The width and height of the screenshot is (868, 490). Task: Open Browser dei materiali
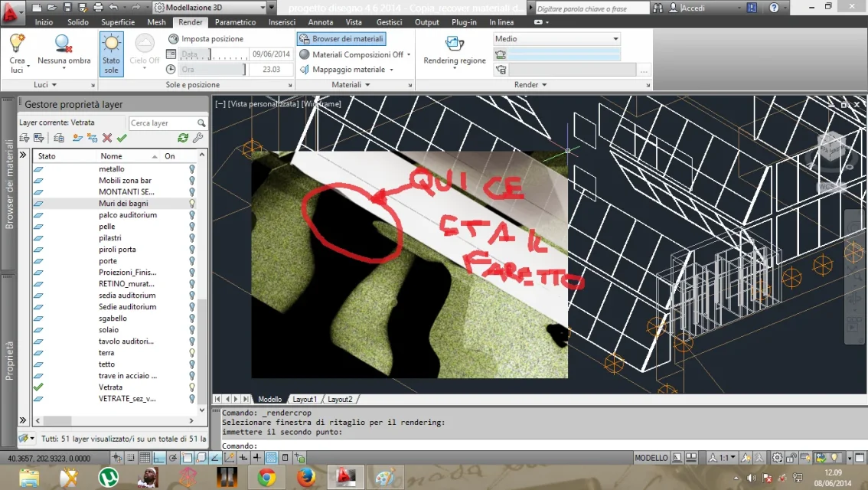pyautogui.click(x=341, y=38)
